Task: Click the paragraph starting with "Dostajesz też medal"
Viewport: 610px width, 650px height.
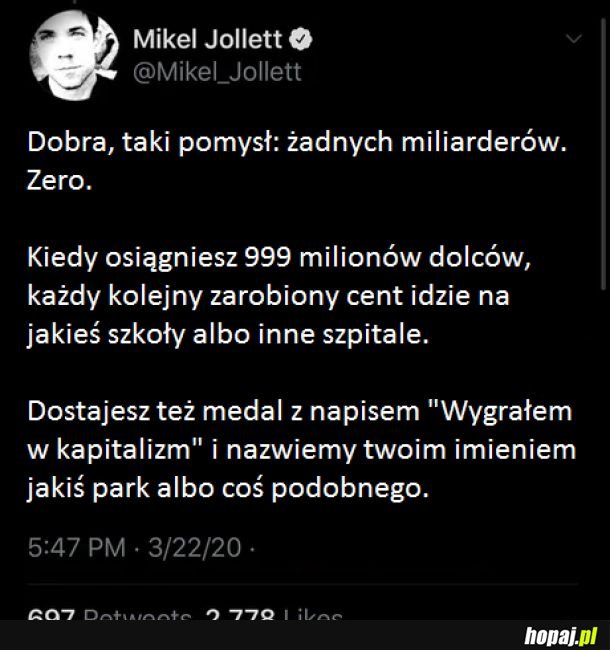Action: coord(300,449)
